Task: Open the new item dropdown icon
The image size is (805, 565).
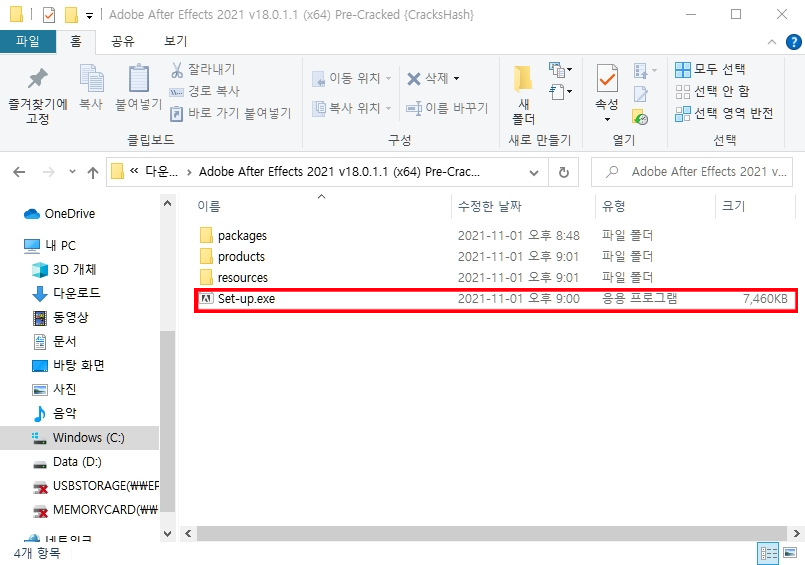Action: tap(560, 69)
